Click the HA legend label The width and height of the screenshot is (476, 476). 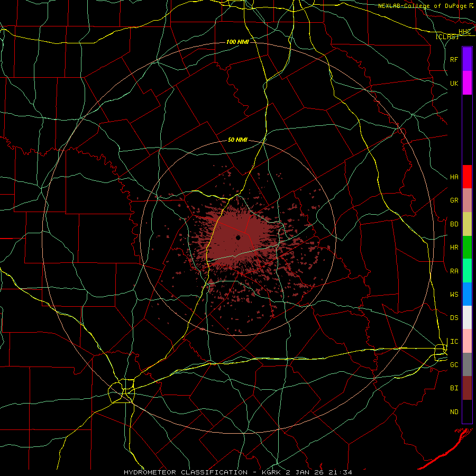coord(454,177)
